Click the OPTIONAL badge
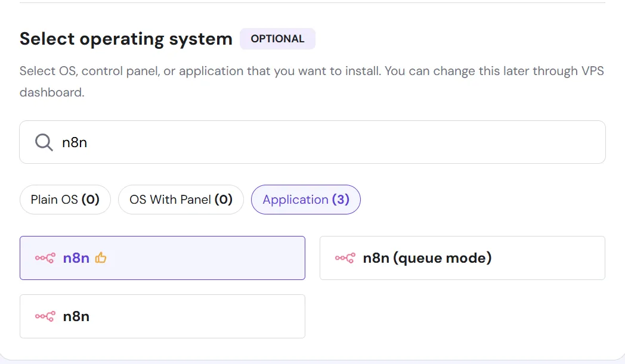 (x=277, y=39)
